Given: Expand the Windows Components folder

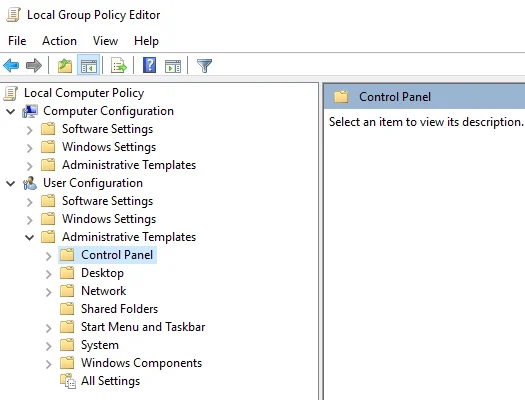Looking at the screenshot, I should (49, 364).
